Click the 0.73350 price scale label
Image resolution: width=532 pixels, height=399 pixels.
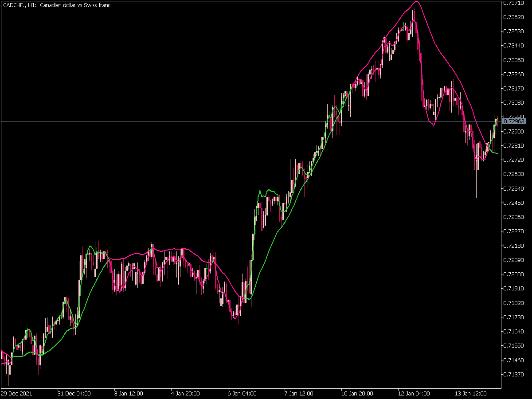coord(514,60)
